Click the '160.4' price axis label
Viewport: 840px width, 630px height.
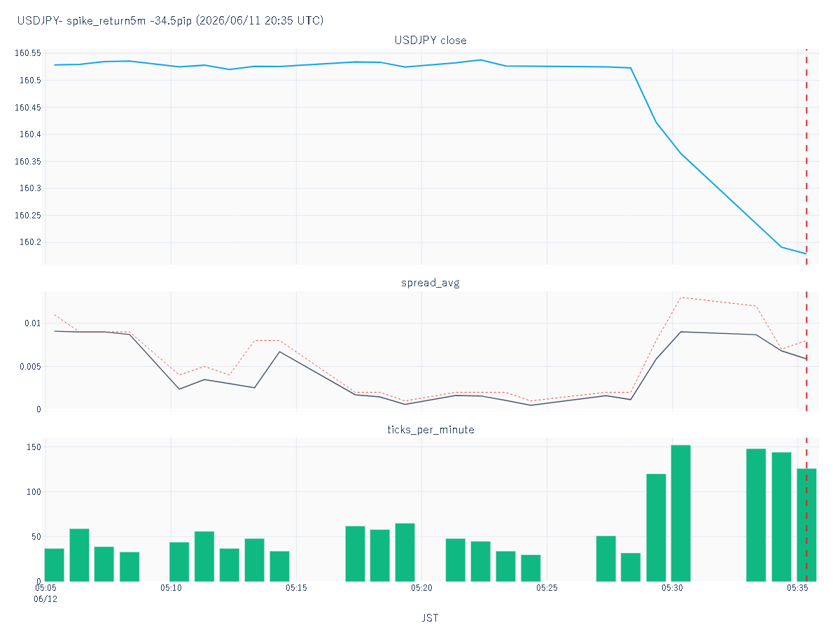[30, 134]
